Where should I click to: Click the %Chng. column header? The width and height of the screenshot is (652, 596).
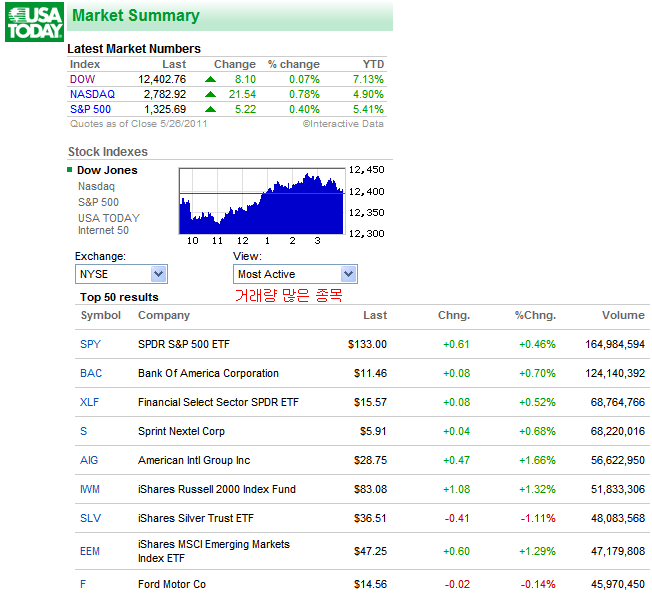[535, 315]
